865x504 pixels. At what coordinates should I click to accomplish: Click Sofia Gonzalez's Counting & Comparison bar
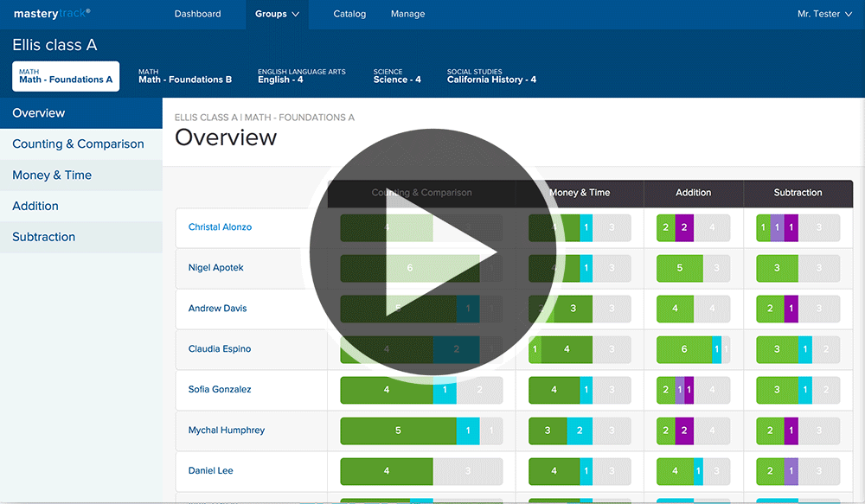click(x=420, y=390)
